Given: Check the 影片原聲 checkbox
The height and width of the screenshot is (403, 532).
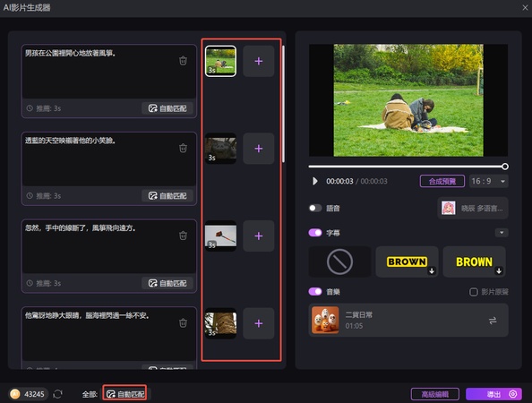Looking at the screenshot, I should (x=473, y=292).
